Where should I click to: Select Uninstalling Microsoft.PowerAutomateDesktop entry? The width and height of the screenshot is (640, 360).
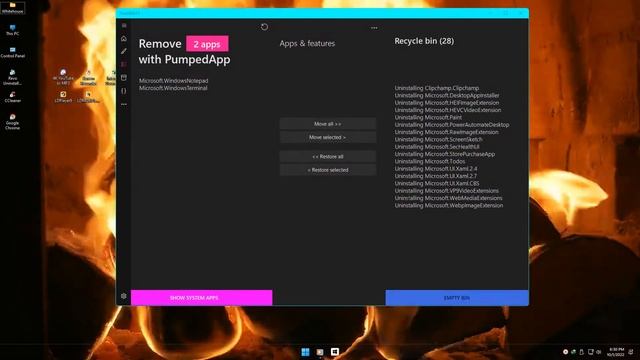point(452,124)
